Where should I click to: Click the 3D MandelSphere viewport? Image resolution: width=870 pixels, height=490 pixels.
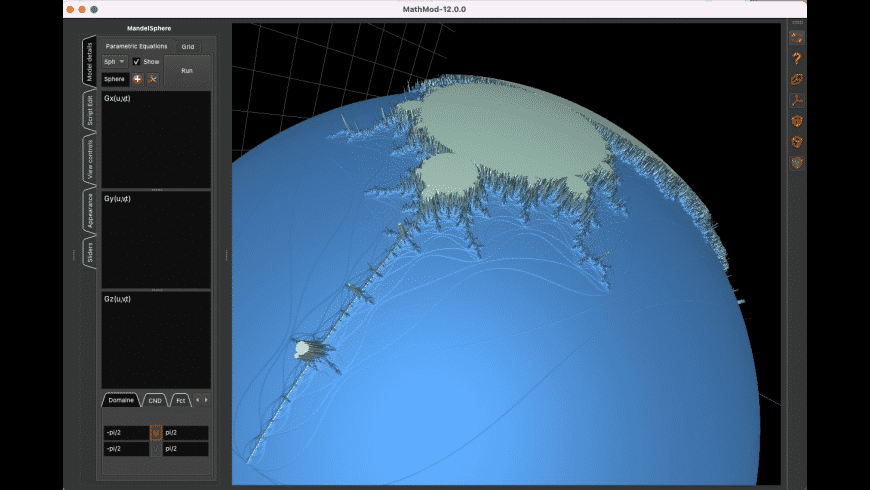506,254
